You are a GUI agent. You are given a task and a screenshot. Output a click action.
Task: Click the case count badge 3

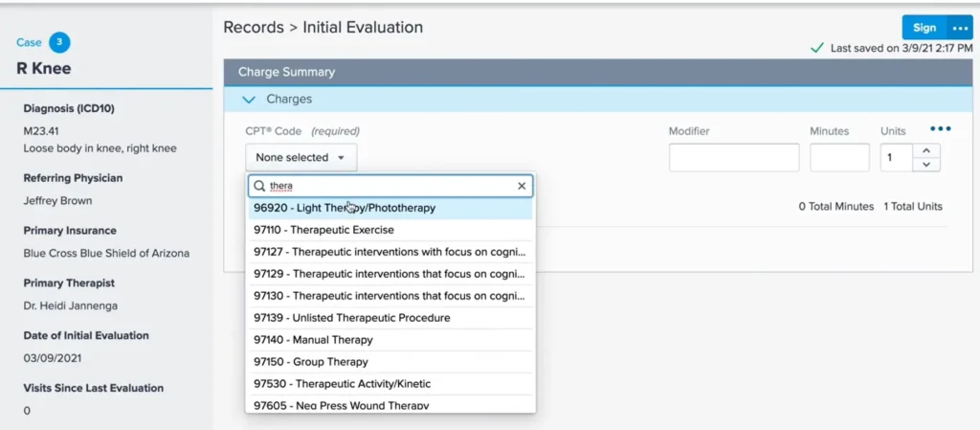pyautogui.click(x=59, y=42)
